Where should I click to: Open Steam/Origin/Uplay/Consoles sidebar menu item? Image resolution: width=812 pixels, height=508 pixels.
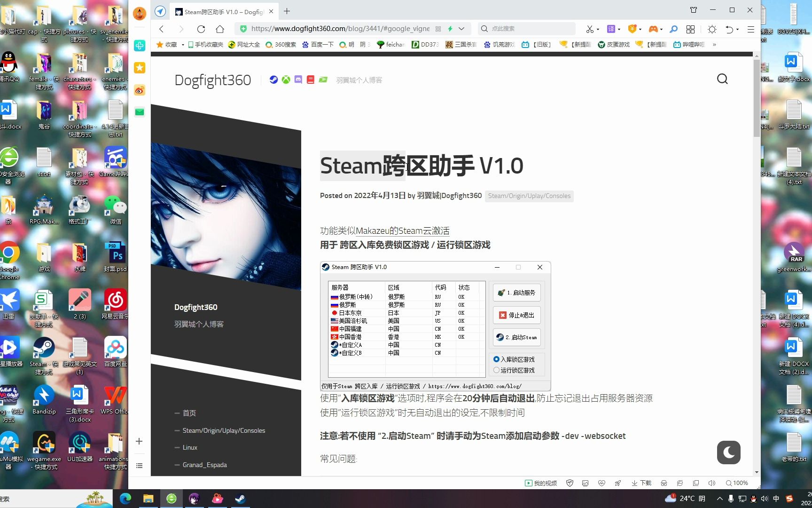[x=224, y=430]
